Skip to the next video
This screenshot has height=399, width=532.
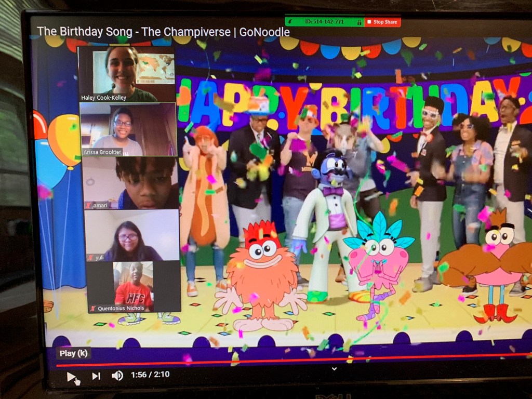pos(96,376)
